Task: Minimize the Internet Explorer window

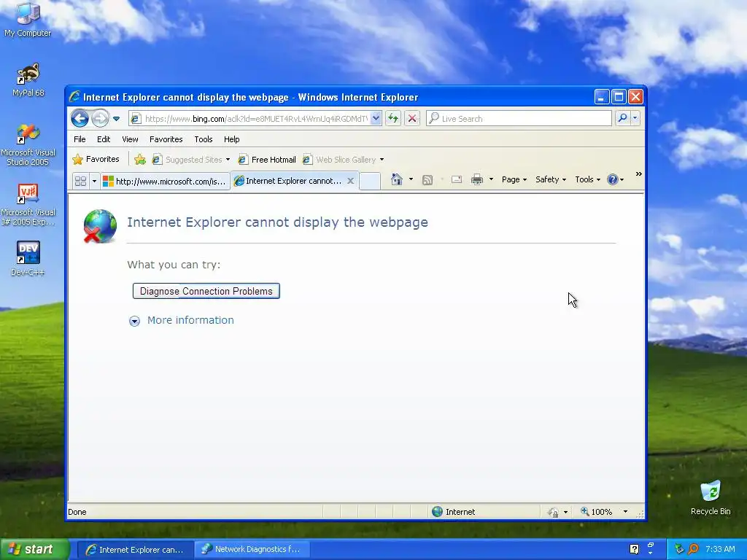Action: coord(601,97)
